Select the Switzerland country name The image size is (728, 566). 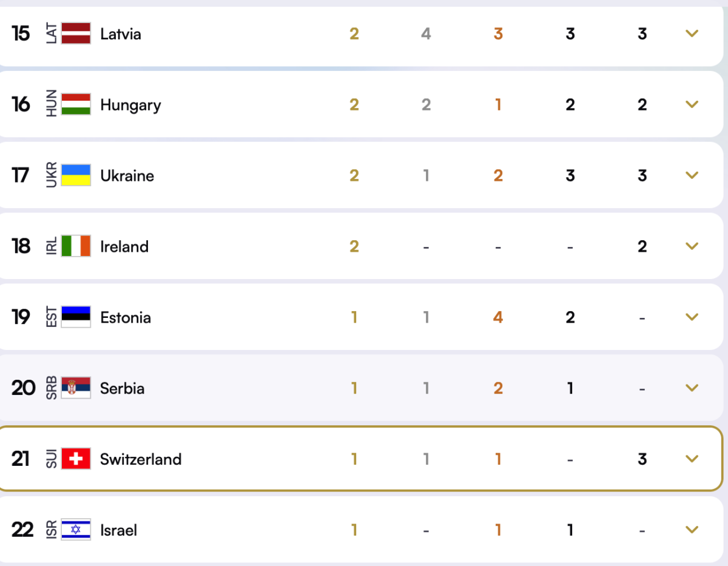pos(141,459)
